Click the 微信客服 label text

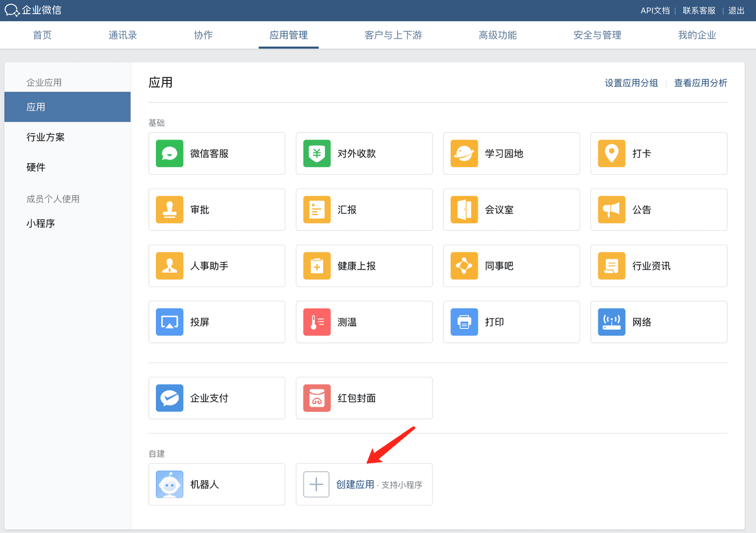click(x=210, y=154)
